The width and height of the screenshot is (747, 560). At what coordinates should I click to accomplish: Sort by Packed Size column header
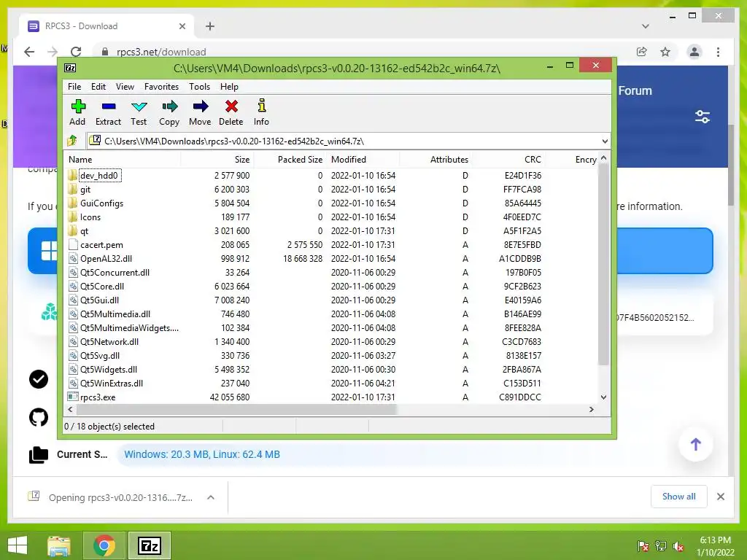pyautogui.click(x=290, y=160)
